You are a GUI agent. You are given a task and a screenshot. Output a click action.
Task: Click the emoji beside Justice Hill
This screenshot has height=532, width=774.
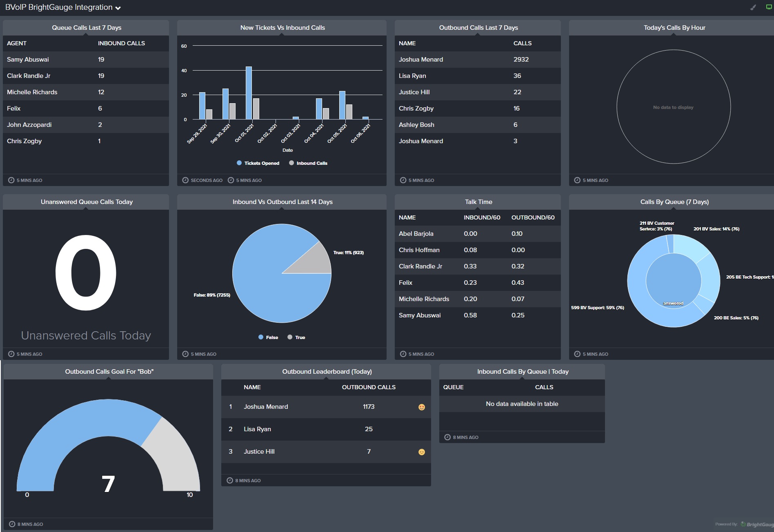[422, 452]
